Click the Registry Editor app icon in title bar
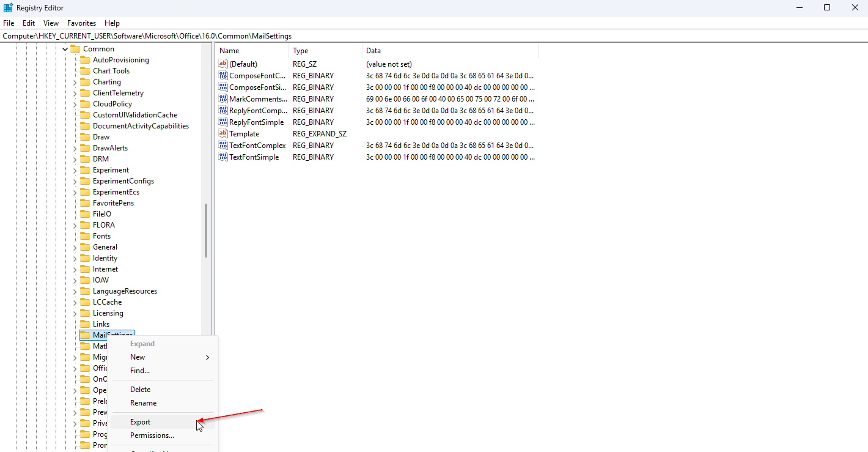Viewport: 868px width, 452px height. point(8,8)
